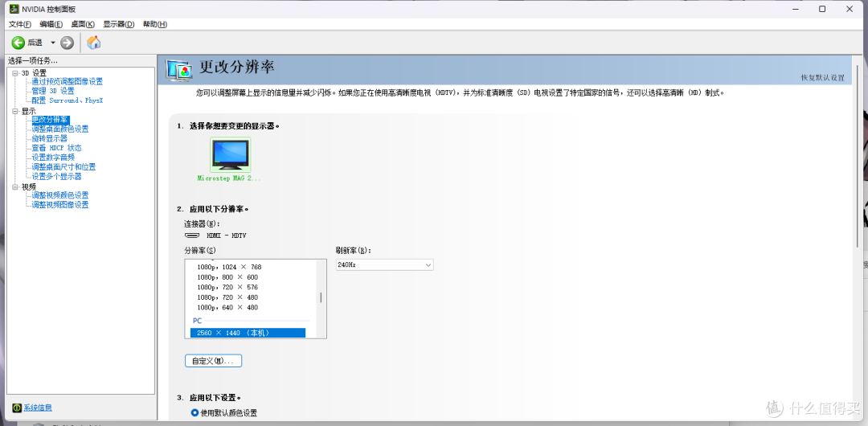Open 设置数字音频
Image resolution: width=868 pixels, height=426 pixels.
pos(52,158)
